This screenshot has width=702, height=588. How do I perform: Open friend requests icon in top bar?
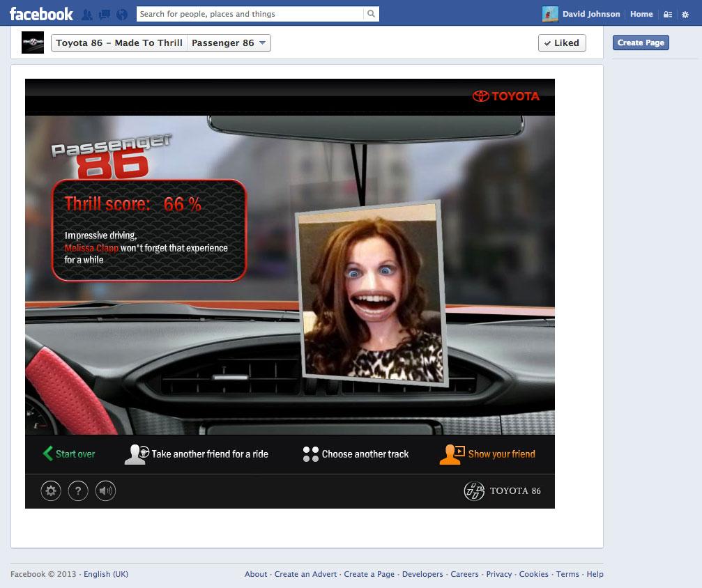point(87,15)
